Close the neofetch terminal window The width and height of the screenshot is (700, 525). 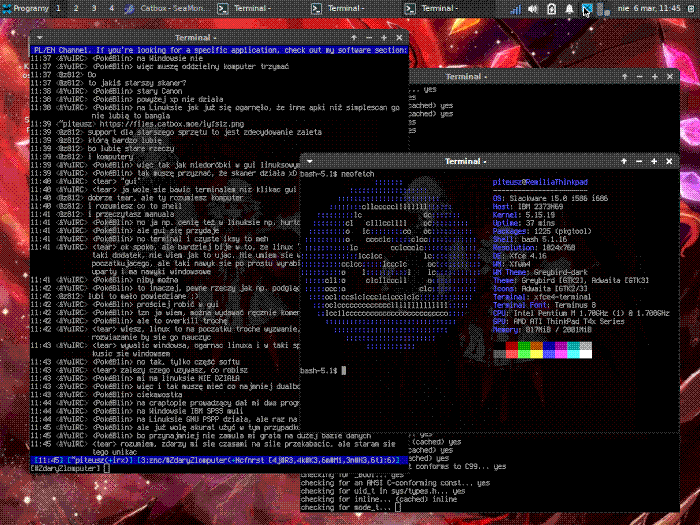coord(669,161)
